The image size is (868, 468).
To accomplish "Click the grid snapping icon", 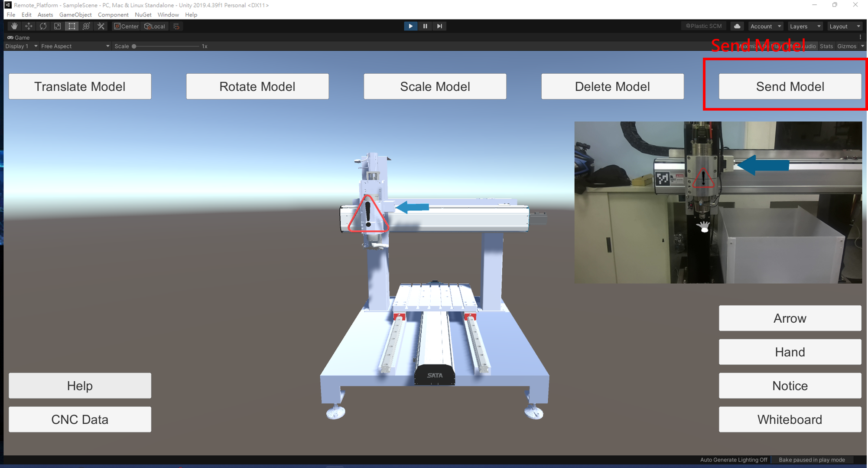I will coord(176,26).
